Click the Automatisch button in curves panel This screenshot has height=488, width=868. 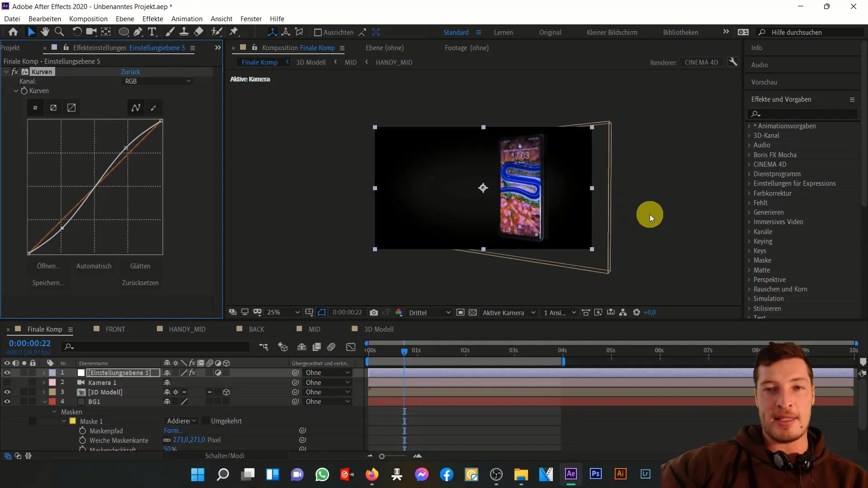pos(94,266)
